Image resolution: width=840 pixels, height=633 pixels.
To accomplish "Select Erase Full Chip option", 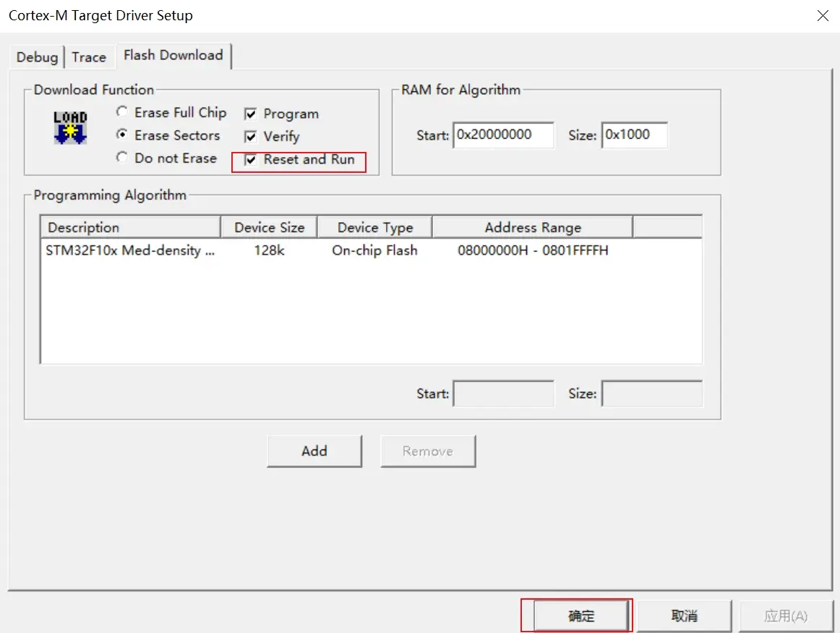I will [122, 112].
